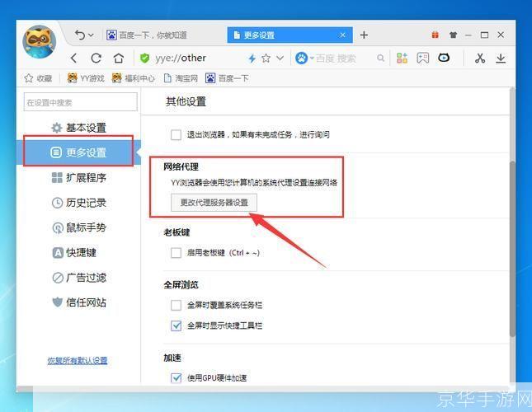Click the 恢复所有默认设置 link

coord(78,361)
